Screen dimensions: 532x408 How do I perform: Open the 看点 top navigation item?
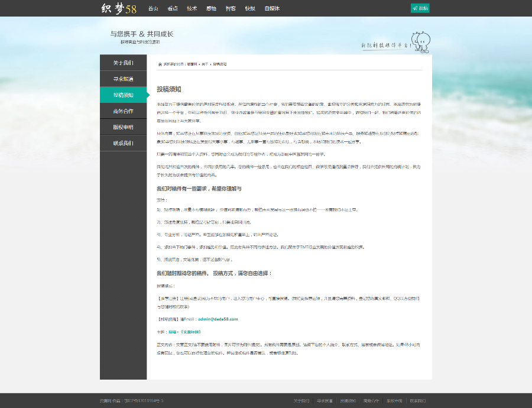(173, 8)
